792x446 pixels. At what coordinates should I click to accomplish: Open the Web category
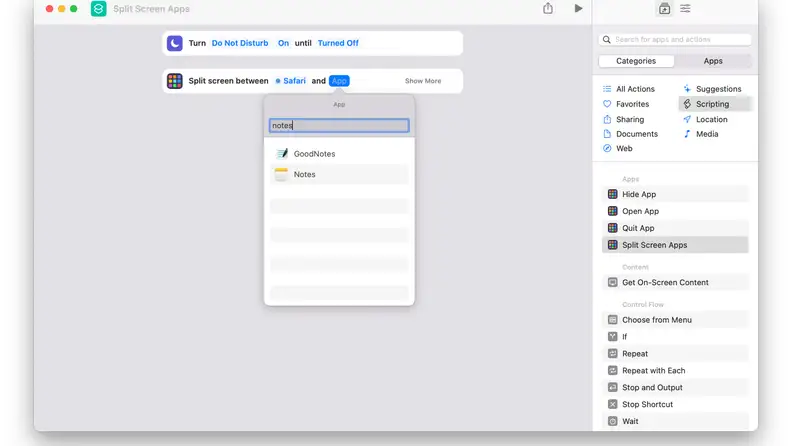(x=618, y=148)
